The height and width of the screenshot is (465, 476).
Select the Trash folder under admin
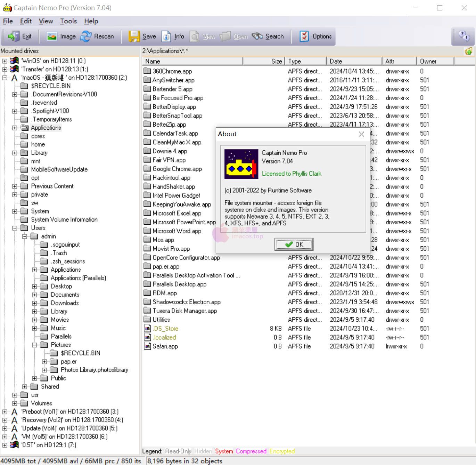(x=59, y=253)
